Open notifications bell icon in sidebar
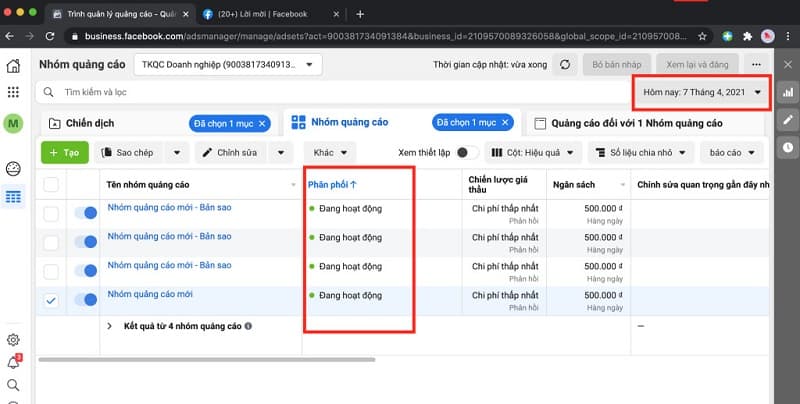 click(13, 362)
